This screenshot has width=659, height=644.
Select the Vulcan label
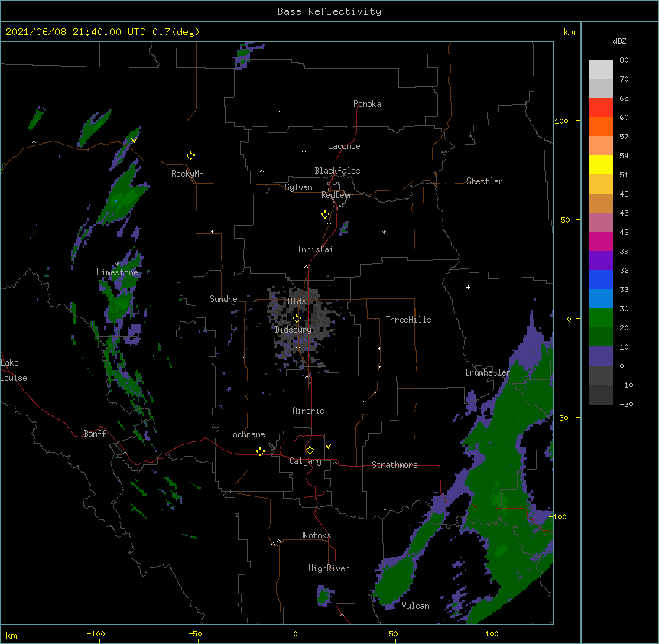coord(415,606)
